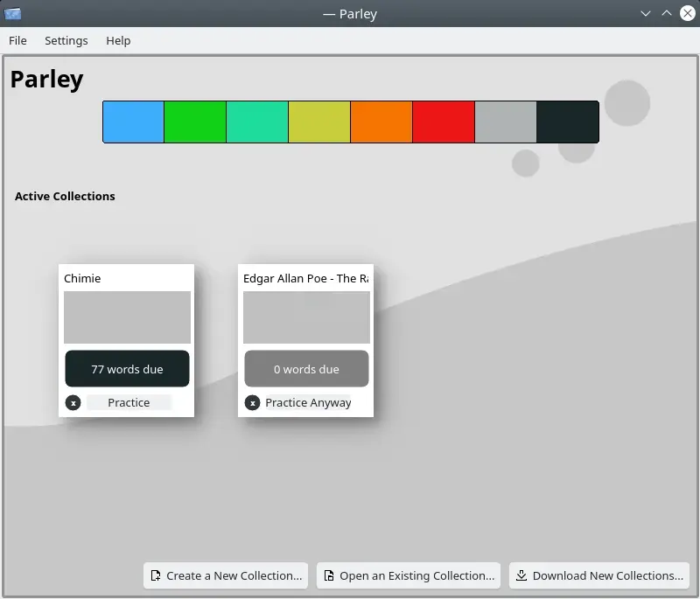Remove the Edgar Allan Poe collection via x icon
This screenshot has height=599, width=700.
click(252, 403)
